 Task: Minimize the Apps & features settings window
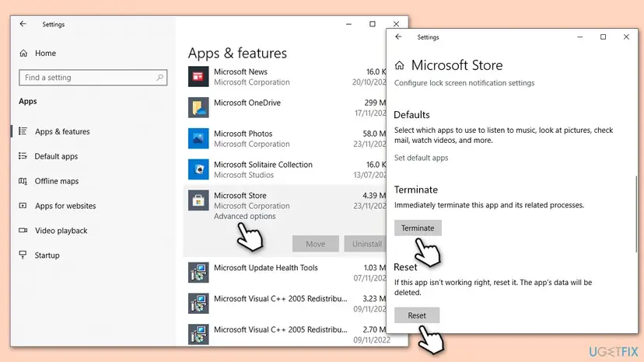coord(348,24)
